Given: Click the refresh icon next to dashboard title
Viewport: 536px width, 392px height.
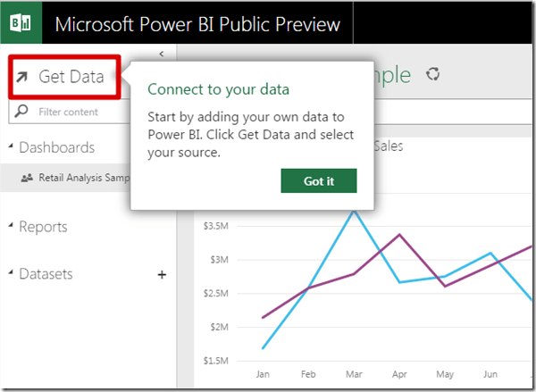Looking at the screenshot, I should [x=435, y=75].
